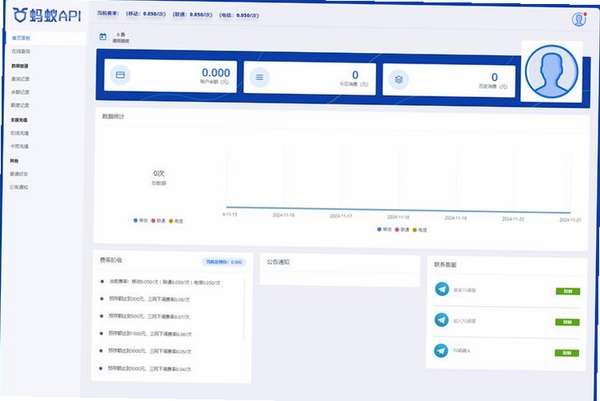This screenshot has width=600, height=401.
Task: Select 首页面板 in the sidebar
Action: (21, 38)
